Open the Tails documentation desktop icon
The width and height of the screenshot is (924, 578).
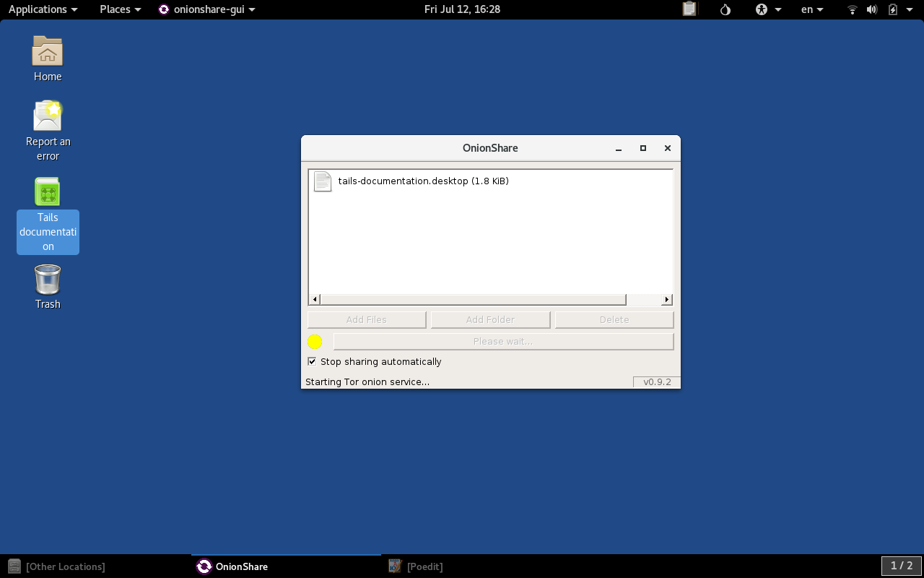coord(48,192)
